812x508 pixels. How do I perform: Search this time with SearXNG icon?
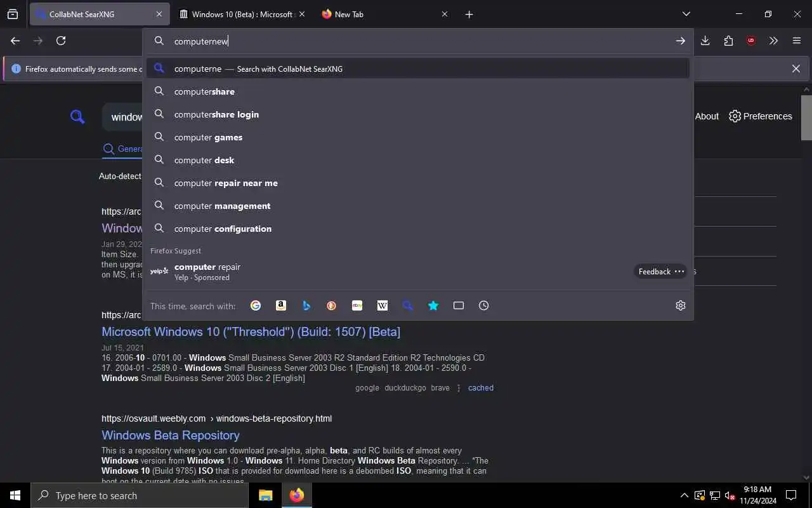pyautogui.click(x=408, y=305)
